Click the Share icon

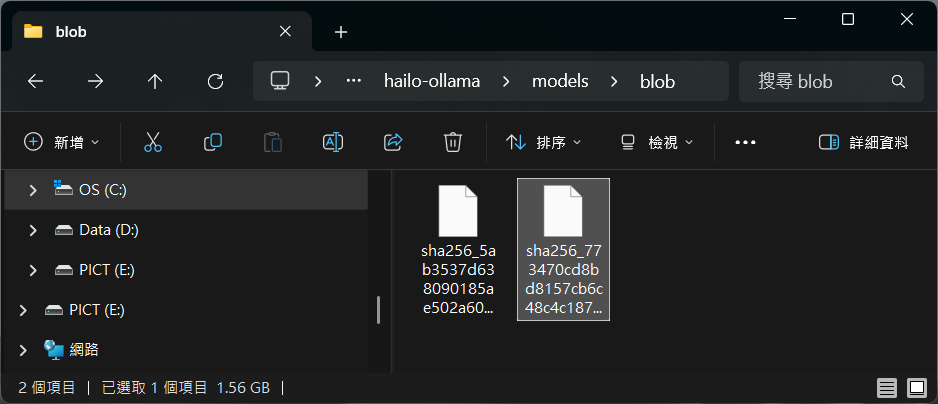[x=393, y=142]
